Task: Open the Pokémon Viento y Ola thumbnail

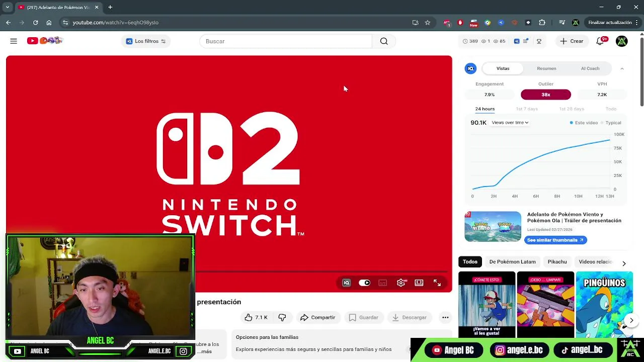Action: point(493,226)
